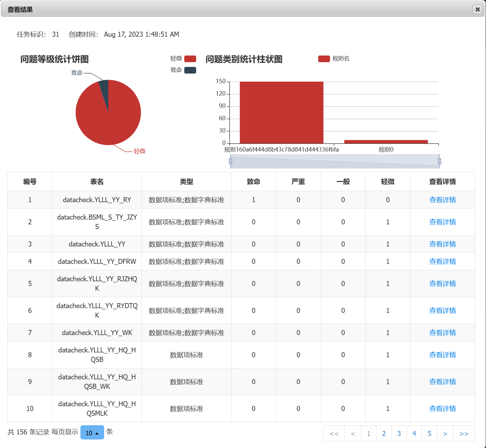Open 查看详情 for datacheck.YLLL_YY_WK row
This screenshot has width=486, height=448.
point(442,333)
